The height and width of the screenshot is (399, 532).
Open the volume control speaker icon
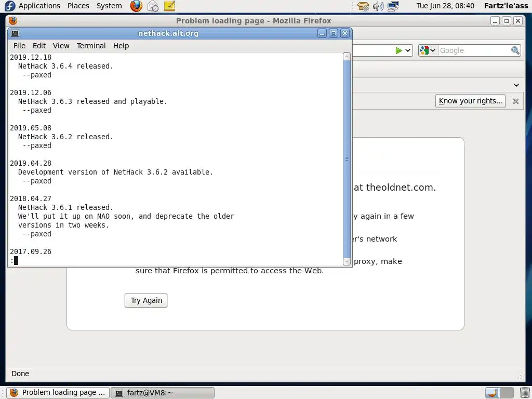pos(378,6)
